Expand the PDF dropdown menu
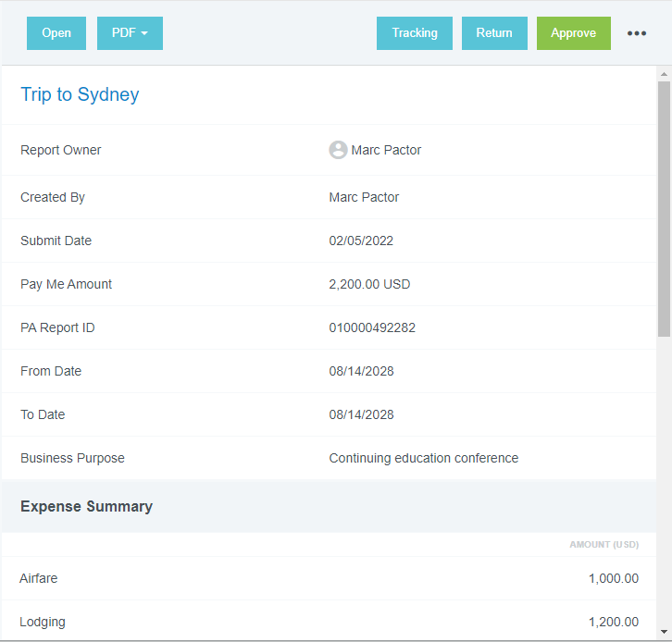 (130, 33)
